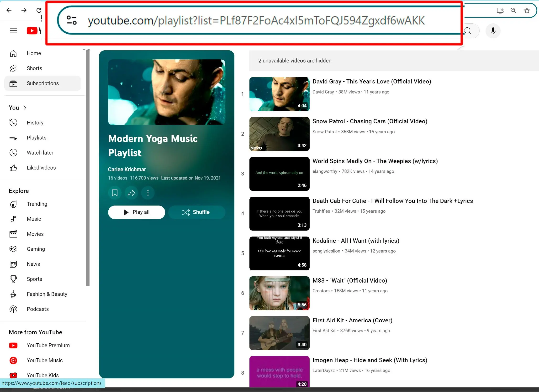Open the YouTube hamburger guide menu
This screenshot has width=539, height=392.
click(x=13, y=31)
